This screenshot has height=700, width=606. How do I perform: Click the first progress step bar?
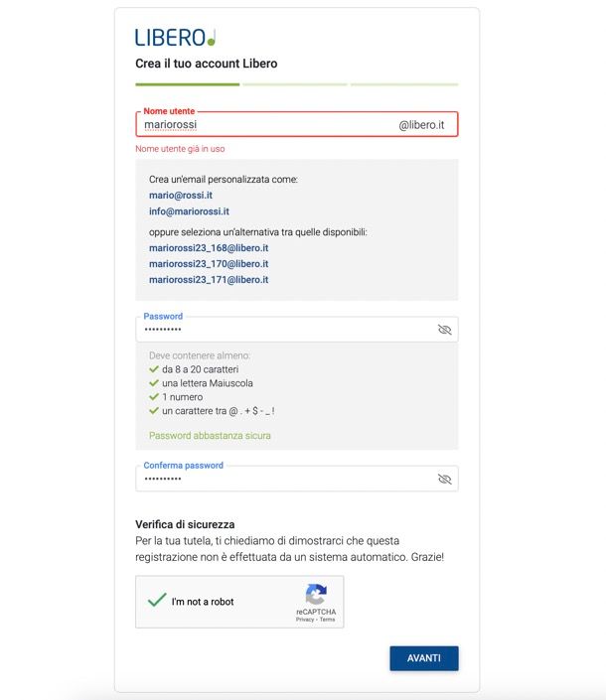click(188, 84)
